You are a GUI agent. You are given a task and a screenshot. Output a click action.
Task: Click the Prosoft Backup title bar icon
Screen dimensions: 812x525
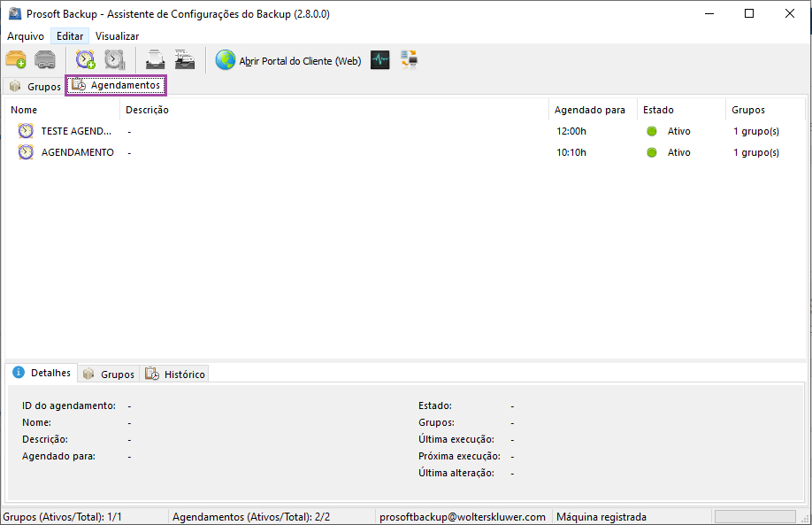click(14, 13)
